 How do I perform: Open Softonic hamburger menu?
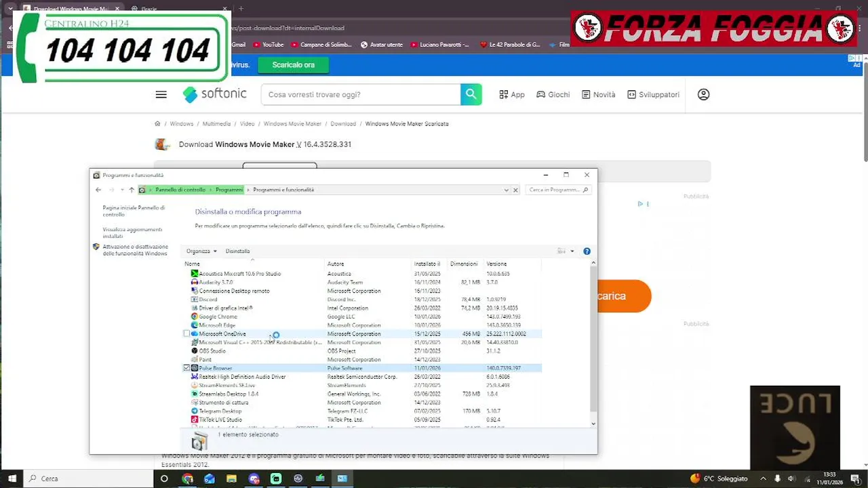click(161, 94)
